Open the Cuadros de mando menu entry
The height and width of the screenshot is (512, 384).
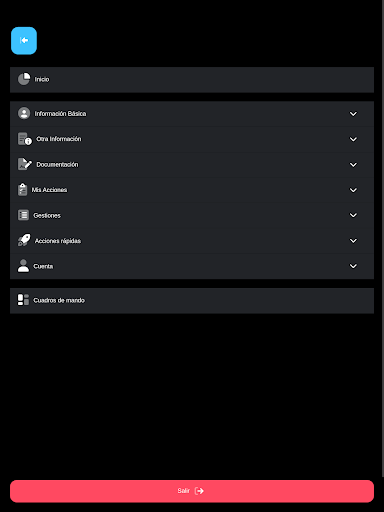(192, 301)
